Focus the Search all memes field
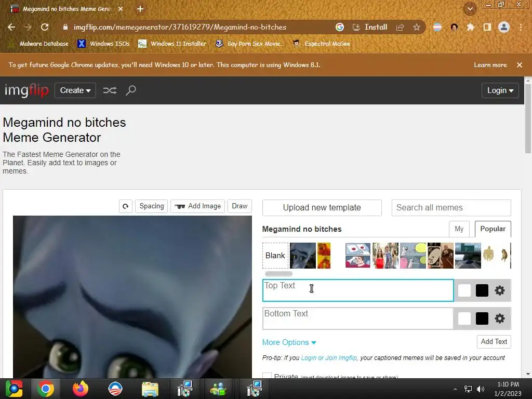This screenshot has height=399, width=532. point(451,208)
